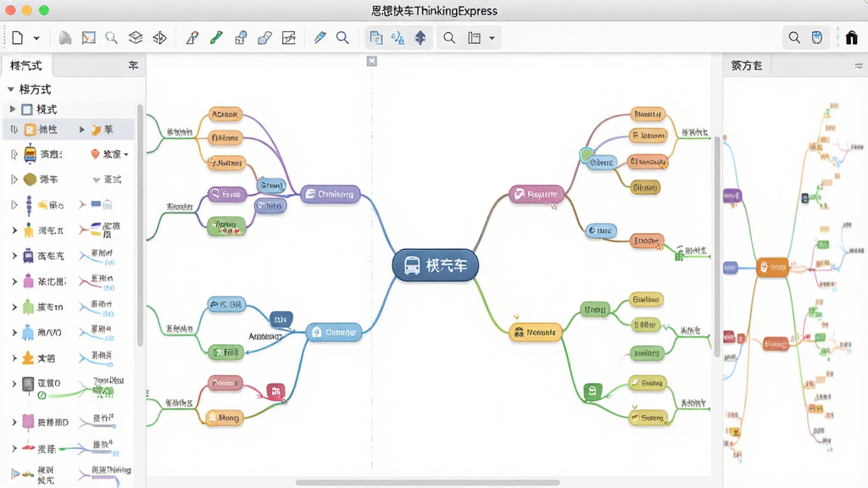Click the new blank document icon
This screenshot has height=488, width=868.
[18, 37]
